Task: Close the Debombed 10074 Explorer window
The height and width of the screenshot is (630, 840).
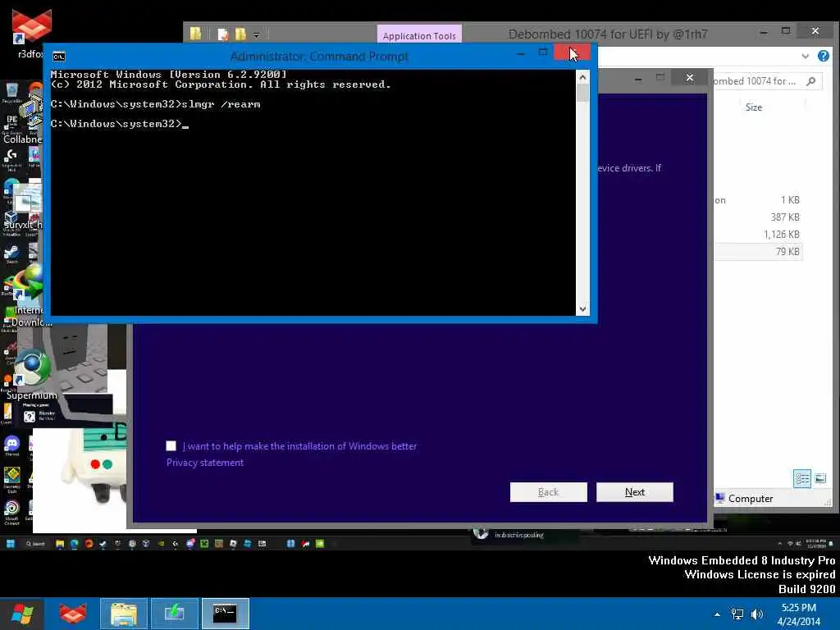Action: click(x=815, y=31)
